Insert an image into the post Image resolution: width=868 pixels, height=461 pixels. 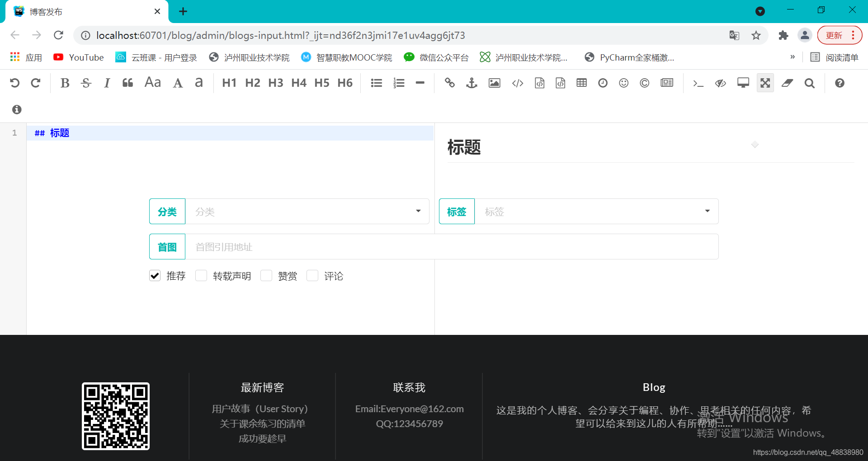tap(494, 83)
